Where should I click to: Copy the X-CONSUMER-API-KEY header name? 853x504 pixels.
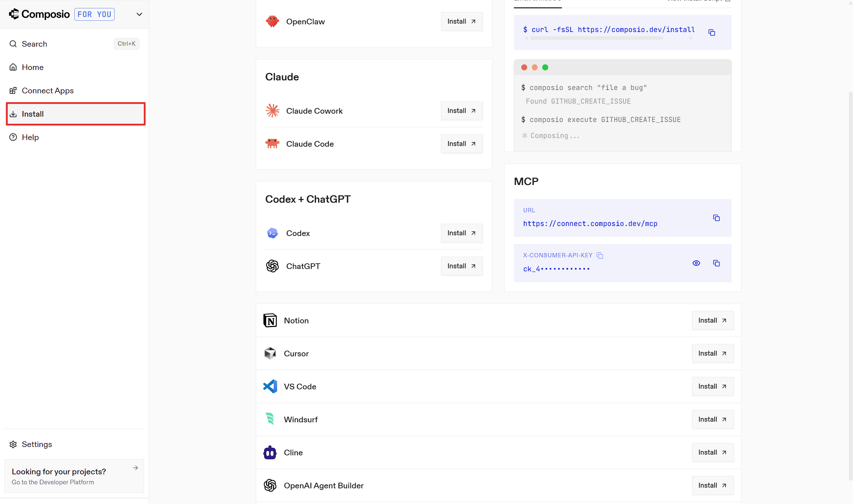tap(600, 255)
